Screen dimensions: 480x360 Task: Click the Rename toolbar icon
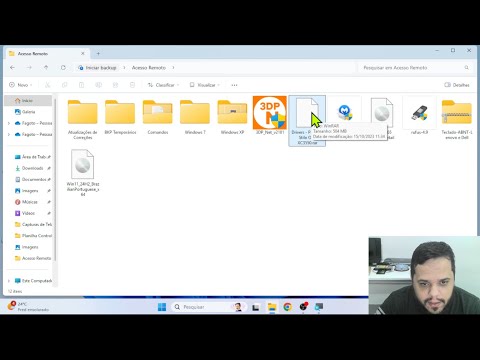tap(98, 85)
